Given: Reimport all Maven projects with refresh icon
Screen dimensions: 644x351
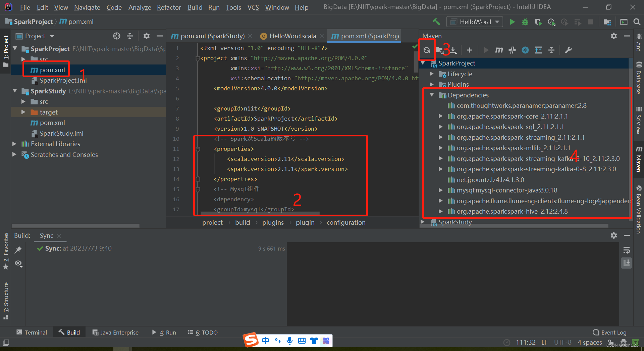Looking at the screenshot, I should coord(427,50).
